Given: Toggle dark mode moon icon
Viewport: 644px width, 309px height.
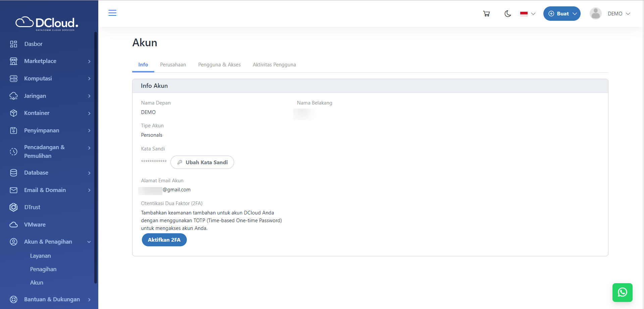Looking at the screenshot, I should 507,14.
